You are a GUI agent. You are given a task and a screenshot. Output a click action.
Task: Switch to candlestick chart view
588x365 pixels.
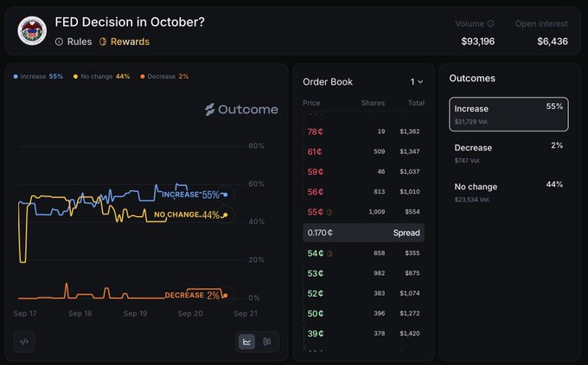266,342
